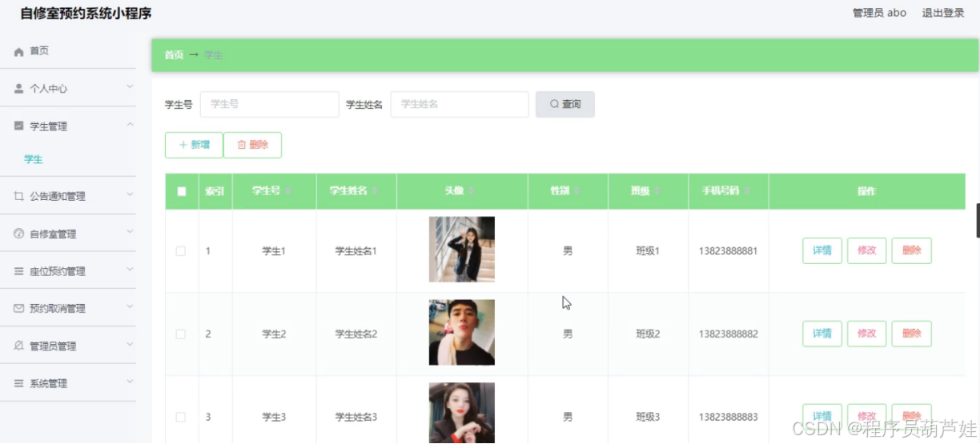
Task: Click 删除 for 学生1 row
Action: 912,250
